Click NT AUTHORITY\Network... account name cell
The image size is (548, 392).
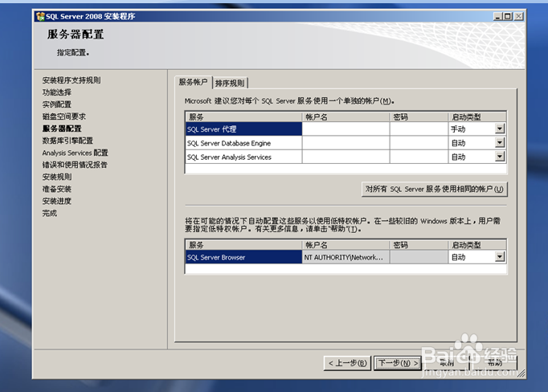click(x=346, y=257)
